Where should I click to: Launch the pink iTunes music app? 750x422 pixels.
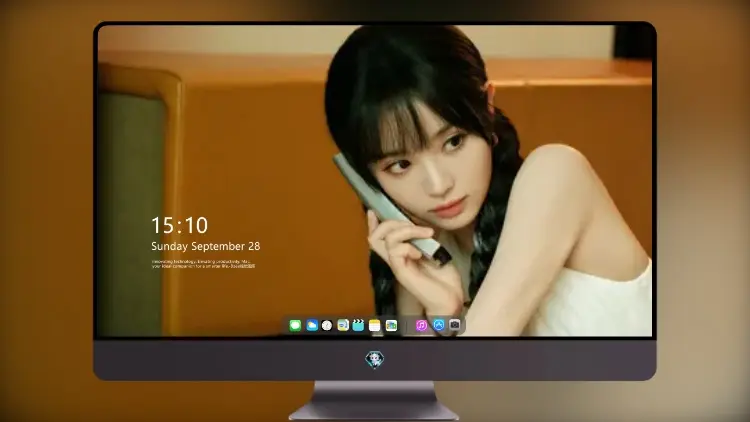421,326
